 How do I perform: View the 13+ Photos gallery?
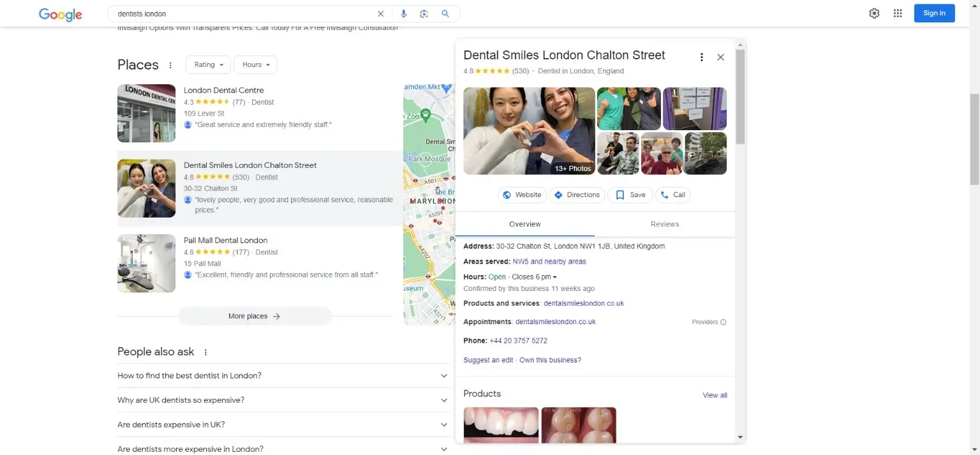[529, 131]
